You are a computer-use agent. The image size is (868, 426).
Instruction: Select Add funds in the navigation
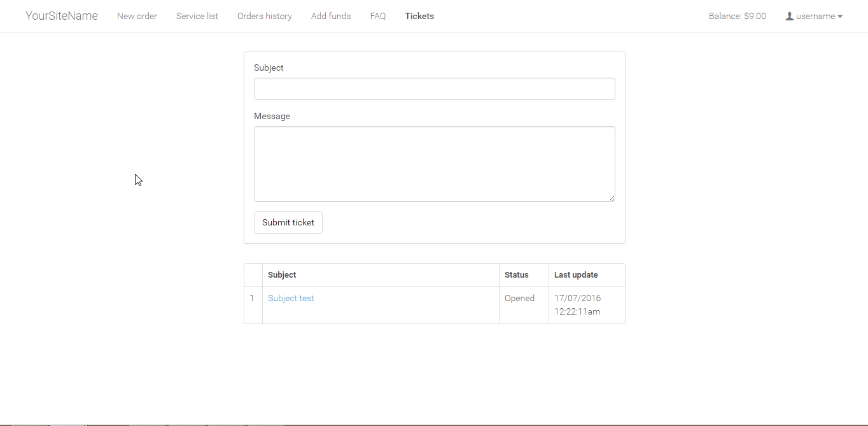tap(331, 16)
